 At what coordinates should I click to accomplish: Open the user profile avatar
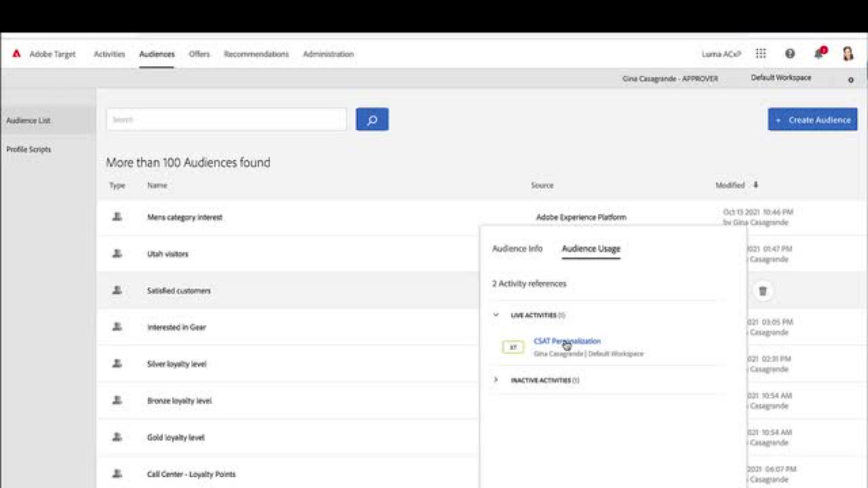(849, 53)
